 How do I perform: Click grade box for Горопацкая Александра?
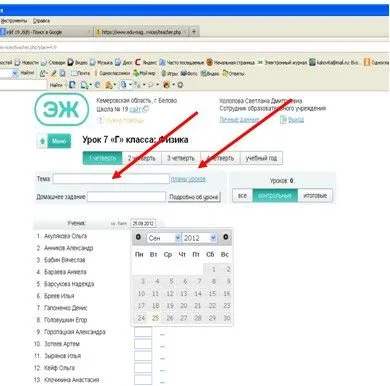tap(143, 332)
